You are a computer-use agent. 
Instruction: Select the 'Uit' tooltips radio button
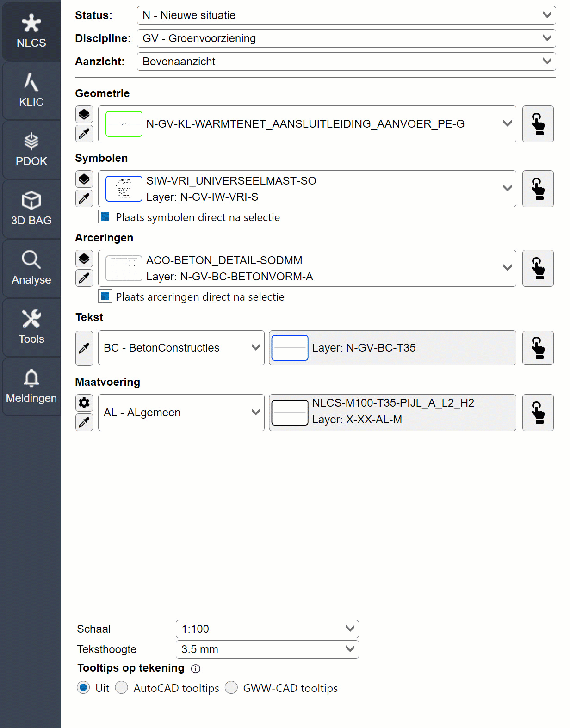(x=83, y=688)
